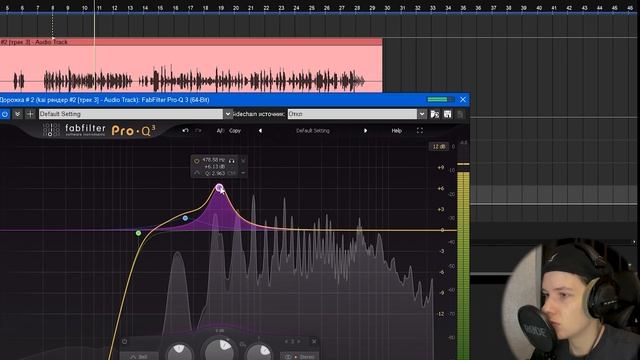
Task: Open the Sidechain source dropdown
Action: point(422,114)
